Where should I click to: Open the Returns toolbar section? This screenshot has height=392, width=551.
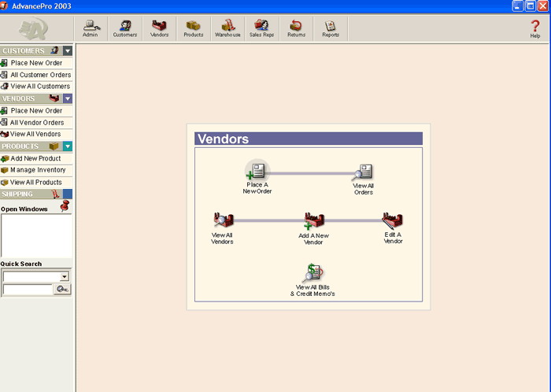pyautogui.click(x=296, y=28)
